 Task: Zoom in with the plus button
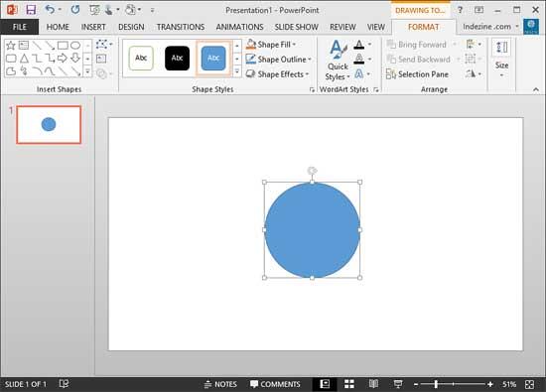(490, 384)
